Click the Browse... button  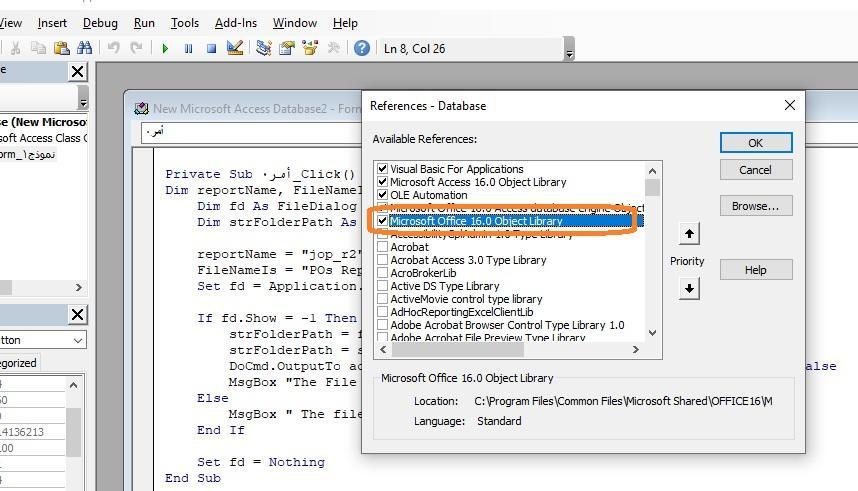(756, 206)
